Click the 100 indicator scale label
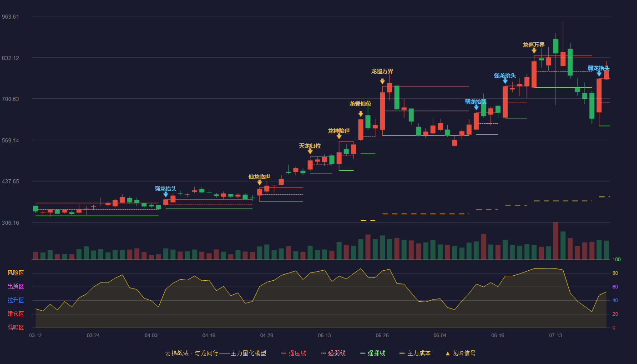The height and width of the screenshot is (364, 637). [x=617, y=259]
